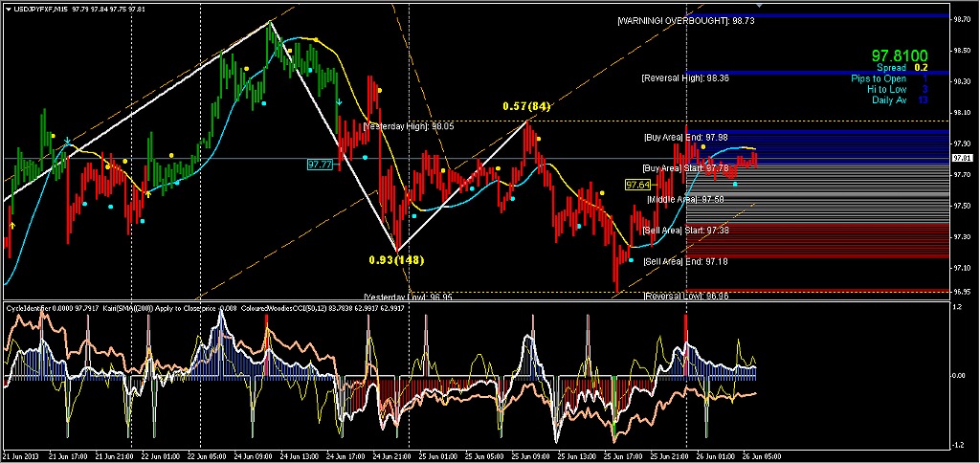Click 97.50 on the price scale
The image size is (980, 463).
(x=962, y=206)
